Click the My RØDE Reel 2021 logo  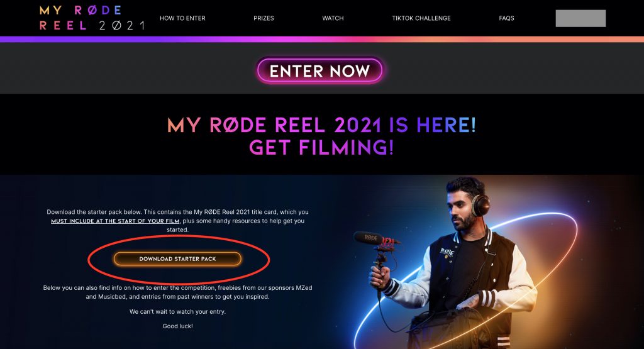pyautogui.click(x=92, y=18)
